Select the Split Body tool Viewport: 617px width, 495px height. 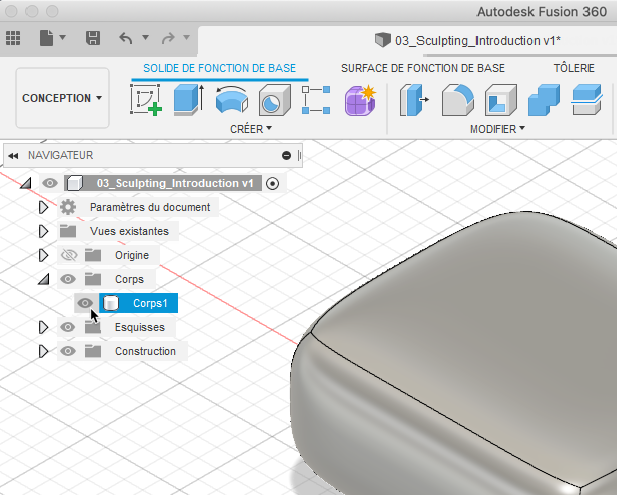pyautogui.click(x=587, y=100)
